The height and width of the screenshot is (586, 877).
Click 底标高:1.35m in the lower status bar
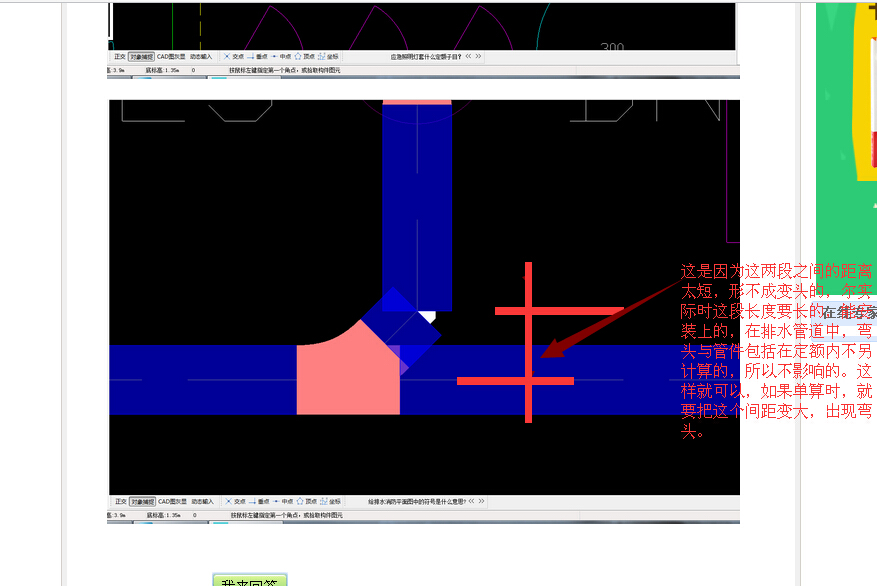tap(163, 515)
